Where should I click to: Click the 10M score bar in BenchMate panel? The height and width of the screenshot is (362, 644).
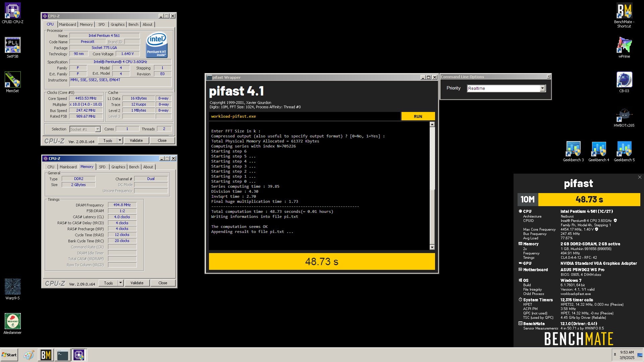pos(579,199)
